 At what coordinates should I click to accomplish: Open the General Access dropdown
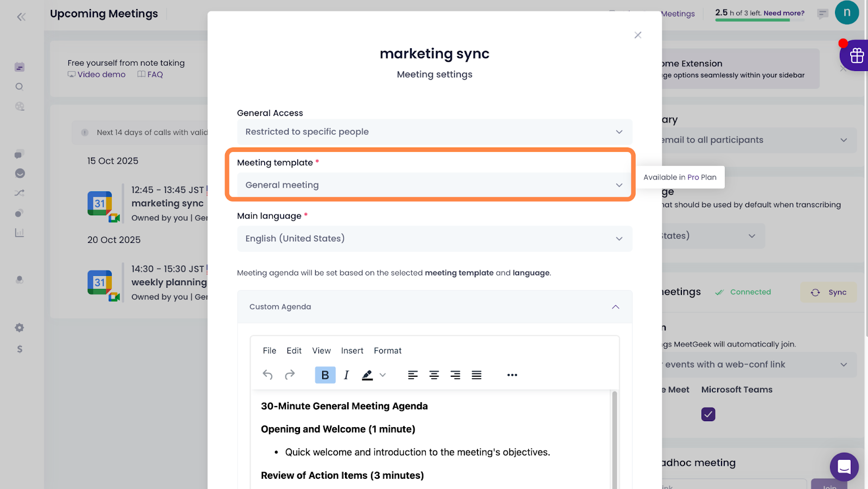(434, 132)
